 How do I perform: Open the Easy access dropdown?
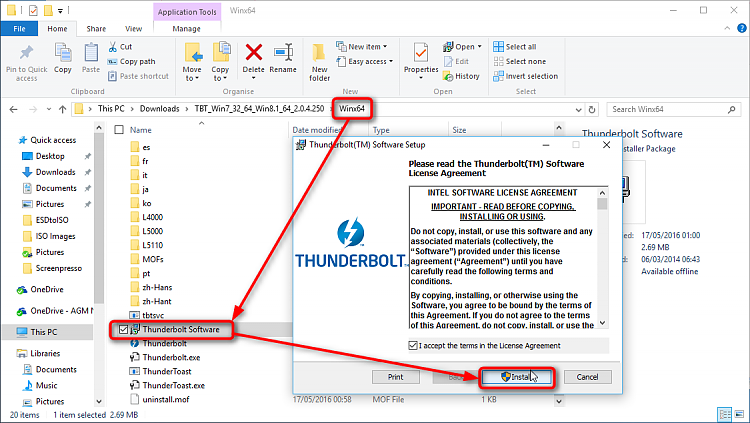point(364,61)
